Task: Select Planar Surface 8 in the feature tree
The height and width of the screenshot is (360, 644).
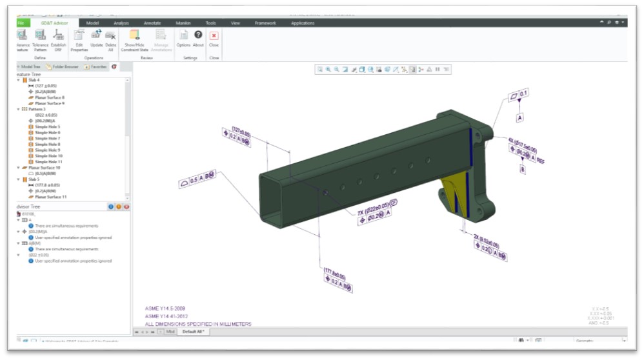Action: 49,97
